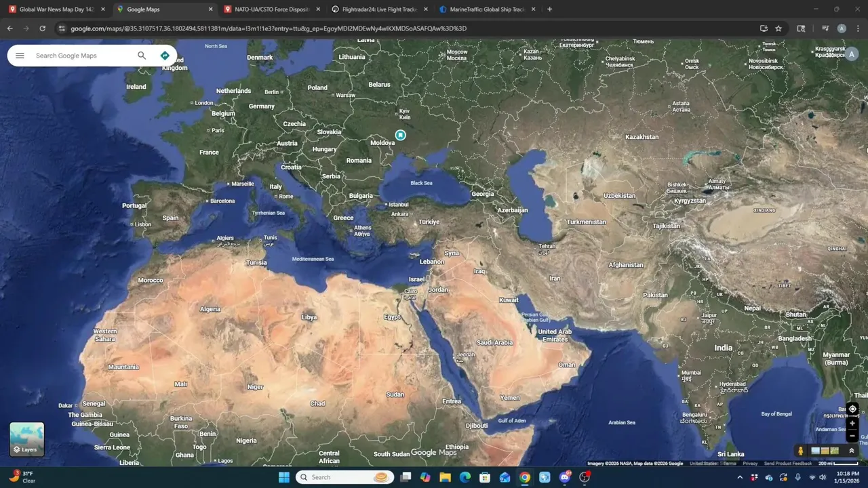Zoom in with the plus button
The height and width of the screenshot is (488, 868).
[852, 423]
